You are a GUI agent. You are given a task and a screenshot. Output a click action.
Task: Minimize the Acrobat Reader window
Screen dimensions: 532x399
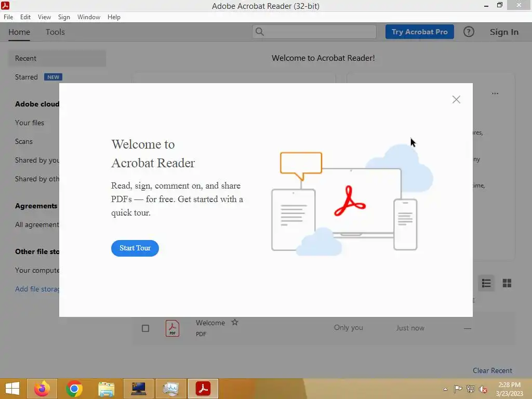(486, 6)
